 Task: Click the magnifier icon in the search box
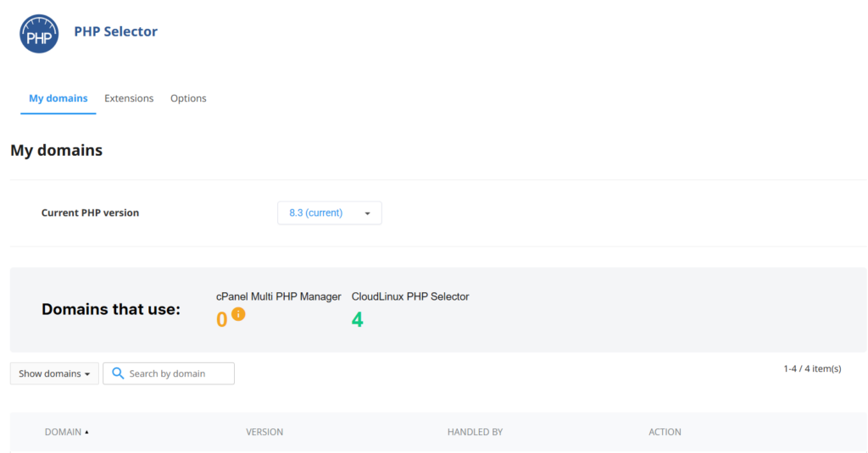(118, 373)
